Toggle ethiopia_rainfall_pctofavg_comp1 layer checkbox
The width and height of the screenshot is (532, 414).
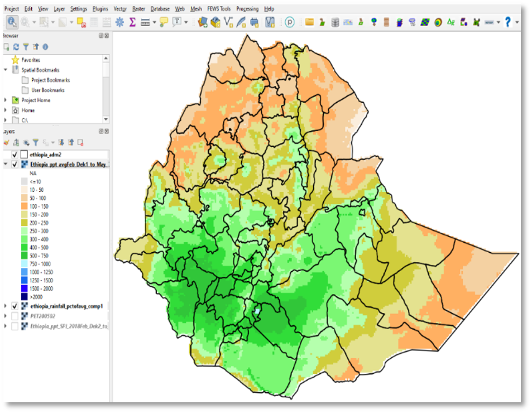point(15,306)
